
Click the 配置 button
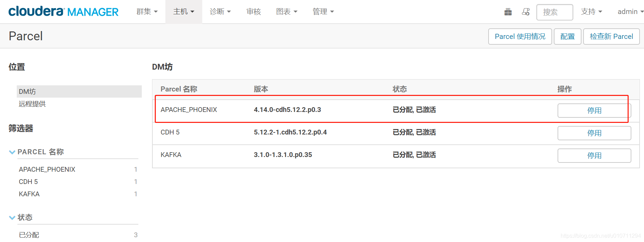567,37
